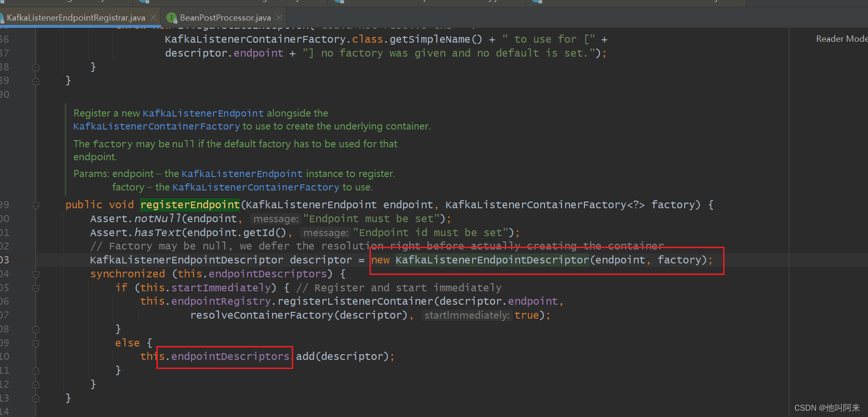Click the 'true' literal argument
This screenshot has width=868, height=417.
pyautogui.click(x=527, y=315)
